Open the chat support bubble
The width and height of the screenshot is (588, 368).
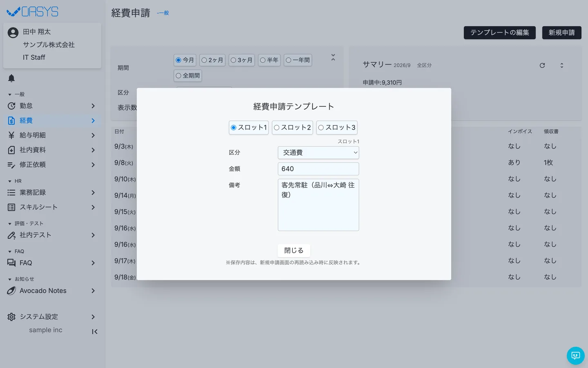[576, 356]
